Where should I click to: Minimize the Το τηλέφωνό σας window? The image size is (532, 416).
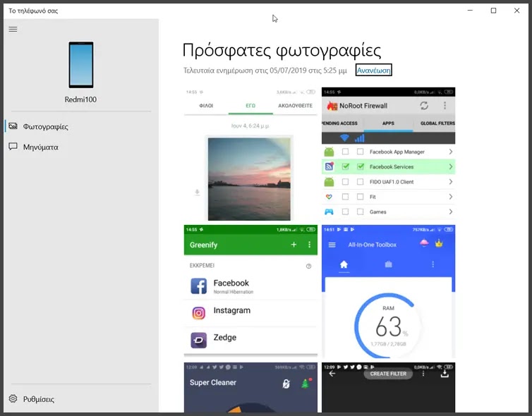470,11
